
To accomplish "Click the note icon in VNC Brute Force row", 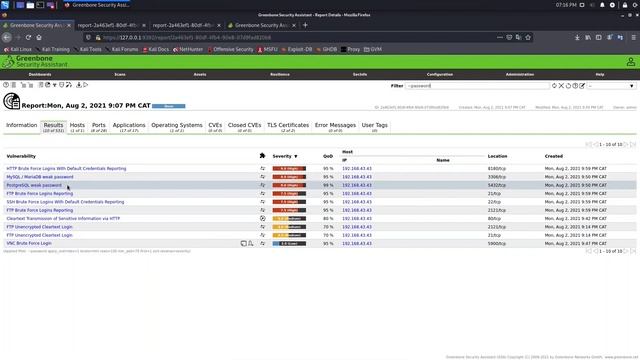I will 244,243.
